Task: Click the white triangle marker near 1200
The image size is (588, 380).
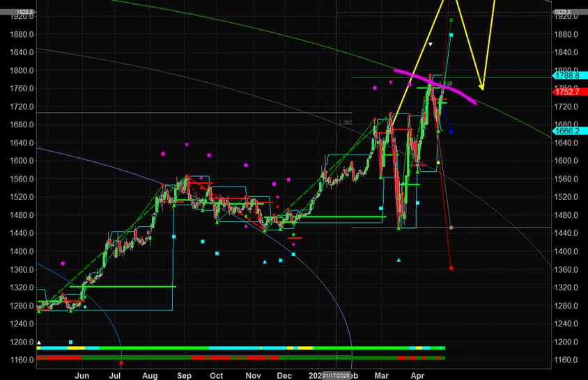Action: (39, 342)
